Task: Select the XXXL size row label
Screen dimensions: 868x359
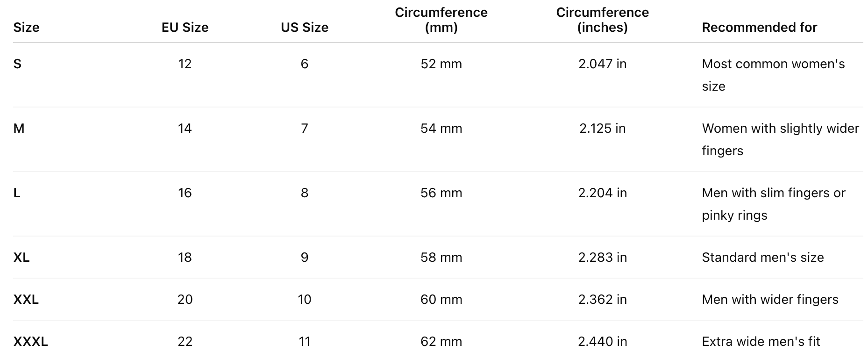Action: [30, 342]
